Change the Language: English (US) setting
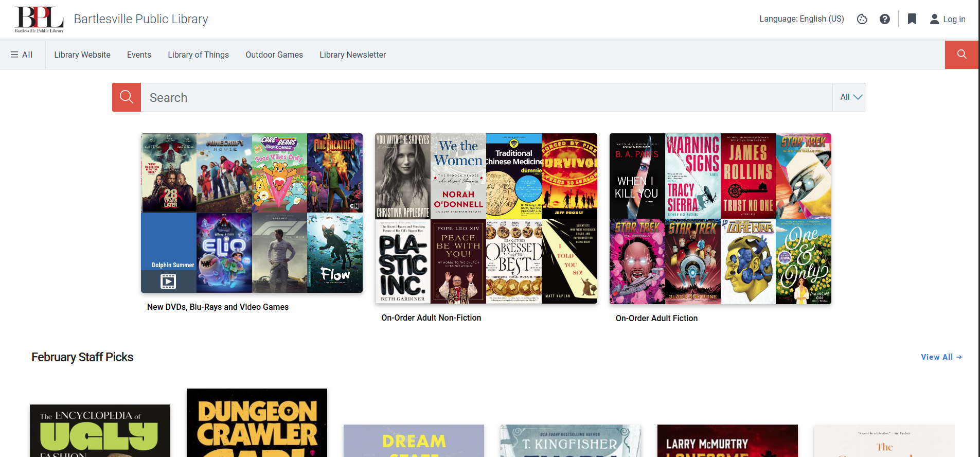The height and width of the screenshot is (457, 980). pos(801,19)
